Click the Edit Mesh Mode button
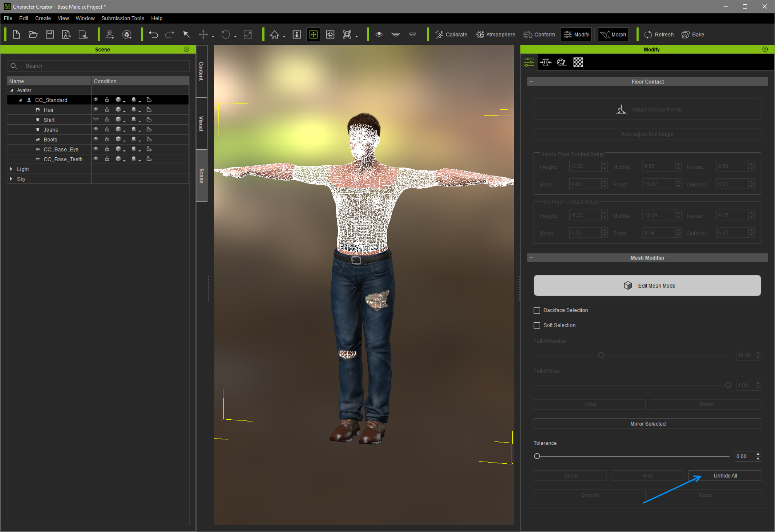This screenshot has width=775, height=532. pos(647,286)
